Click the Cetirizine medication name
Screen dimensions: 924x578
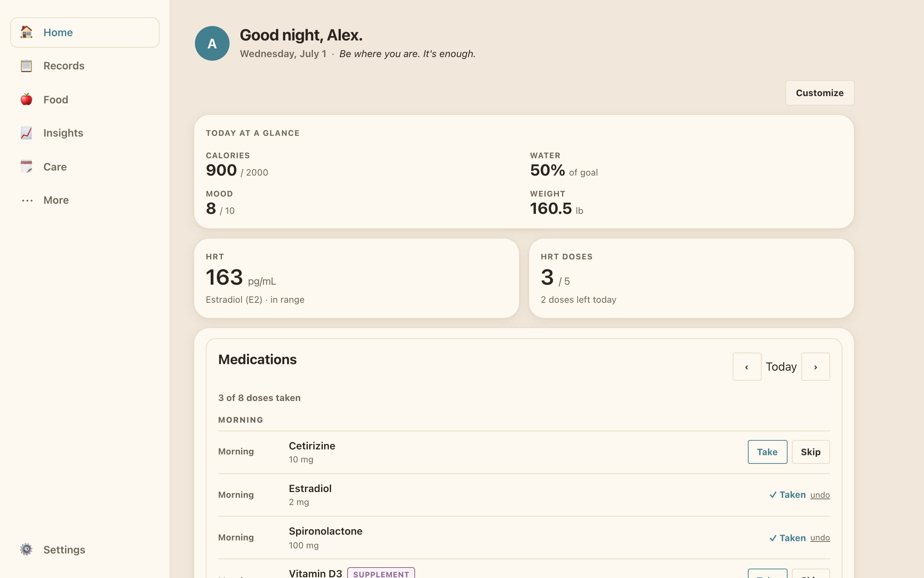[x=312, y=446]
